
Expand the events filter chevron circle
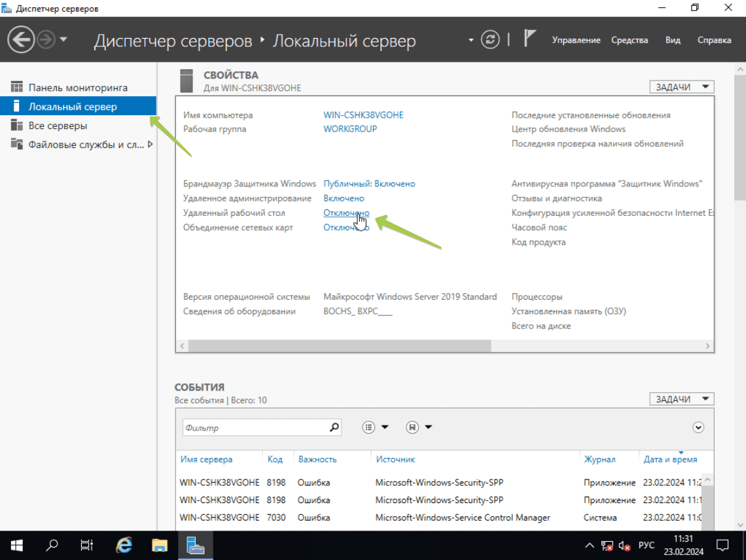coord(698,427)
